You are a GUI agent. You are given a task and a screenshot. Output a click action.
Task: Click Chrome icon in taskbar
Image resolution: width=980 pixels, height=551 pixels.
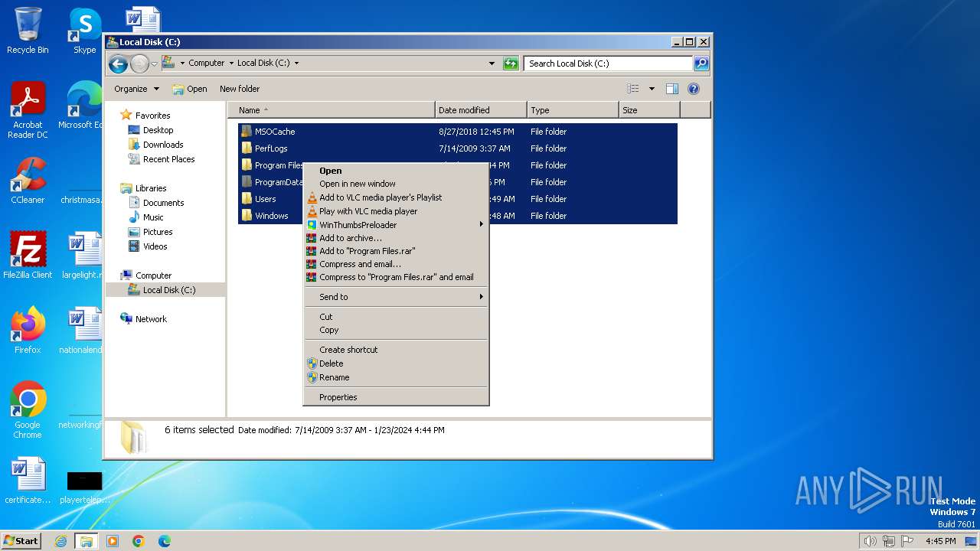pyautogui.click(x=138, y=541)
